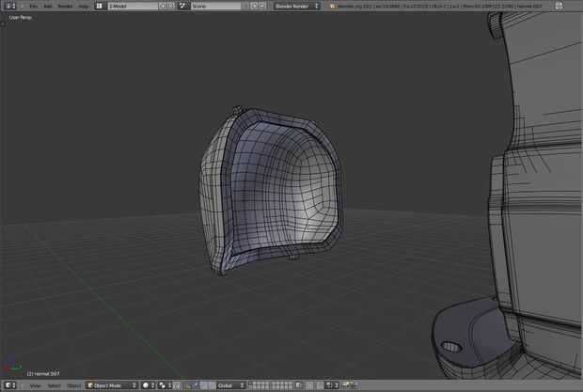Open the Select menu in the 3D view header
Image resolution: width=583 pixels, height=392 pixels.
tap(54, 385)
